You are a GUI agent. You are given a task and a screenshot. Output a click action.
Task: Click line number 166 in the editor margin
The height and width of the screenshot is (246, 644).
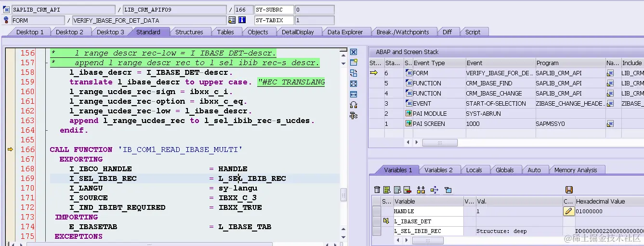coord(27,150)
